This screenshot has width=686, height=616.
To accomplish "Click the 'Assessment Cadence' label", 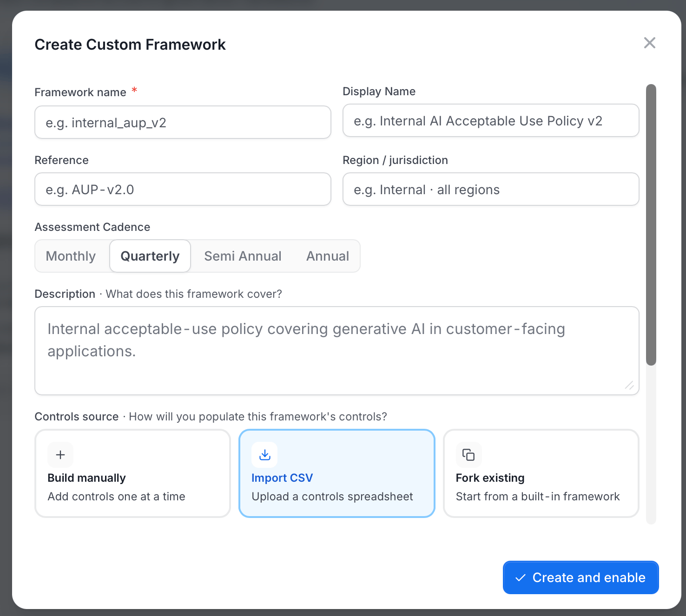I will point(92,227).
